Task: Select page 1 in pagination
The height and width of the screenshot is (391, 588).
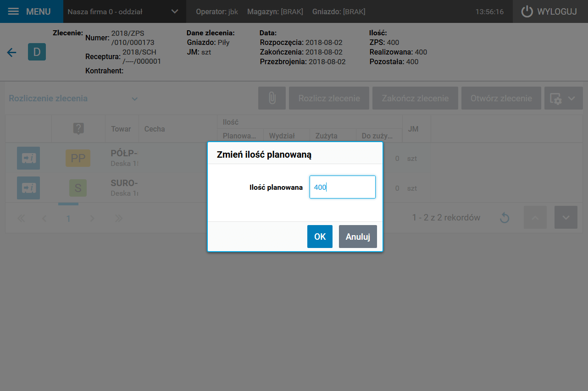Action: coord(68,218)
